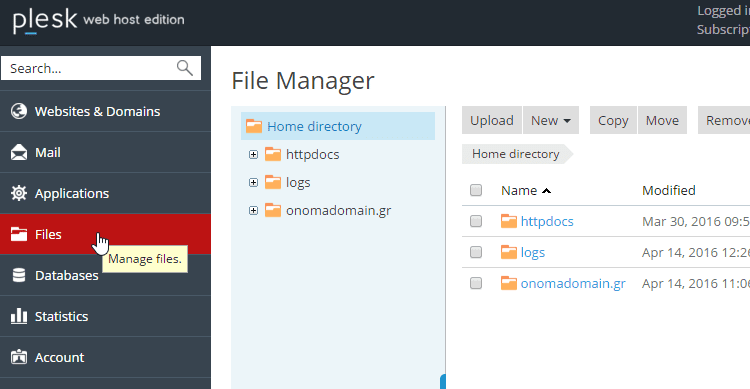Screen dimensions: 750x389
Task: Click onomadomain.gr folder icon in file list
Action: tap(508, 283)
